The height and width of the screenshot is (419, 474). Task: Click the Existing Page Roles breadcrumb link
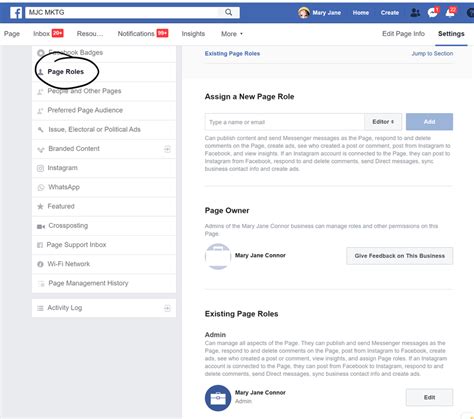coord(232,53)
